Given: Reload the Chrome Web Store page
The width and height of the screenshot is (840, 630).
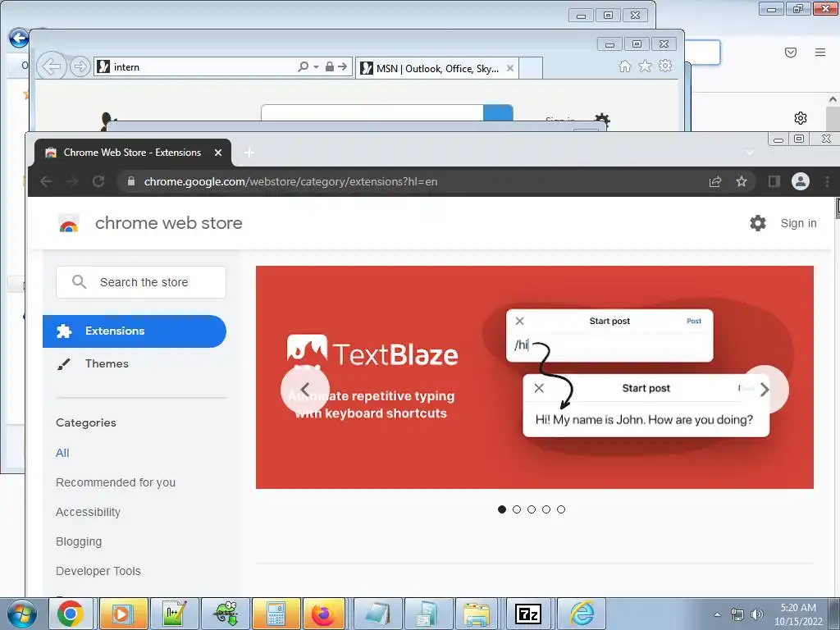Looking at the screenshot, I should click(98, 181).
